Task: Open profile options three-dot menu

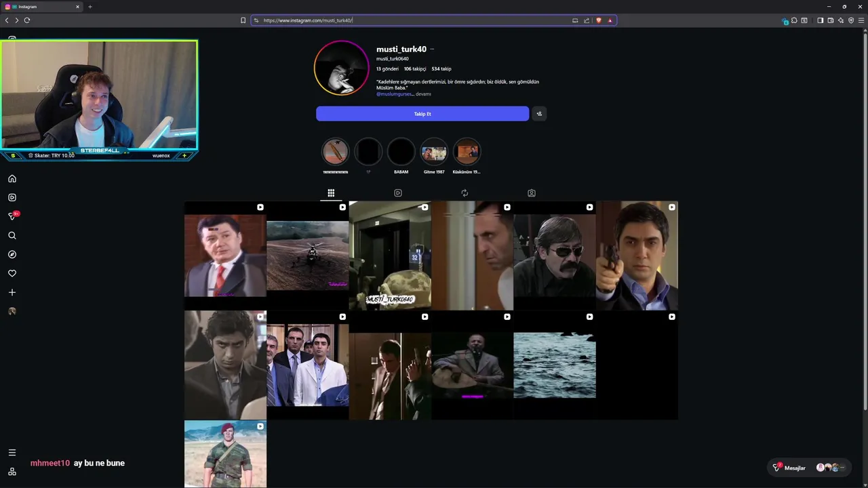Action: [432, 49]
